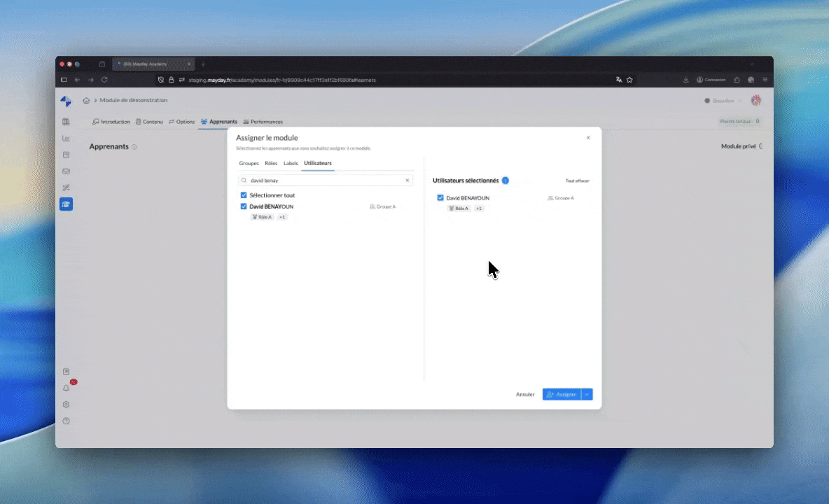Viewport: 829px width, 504px height.
Task: Click the browser bookmark star icon
Action: coord(629,80)
